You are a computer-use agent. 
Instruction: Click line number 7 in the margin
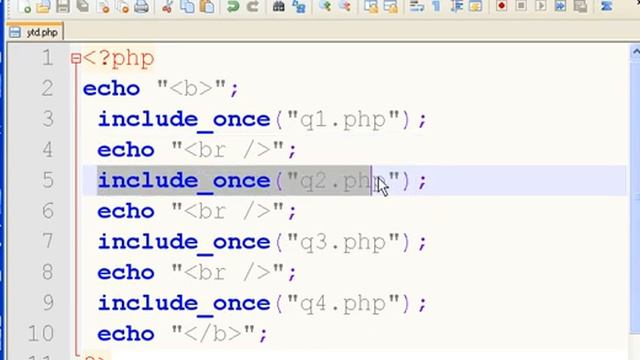click(x=47, y=241)
